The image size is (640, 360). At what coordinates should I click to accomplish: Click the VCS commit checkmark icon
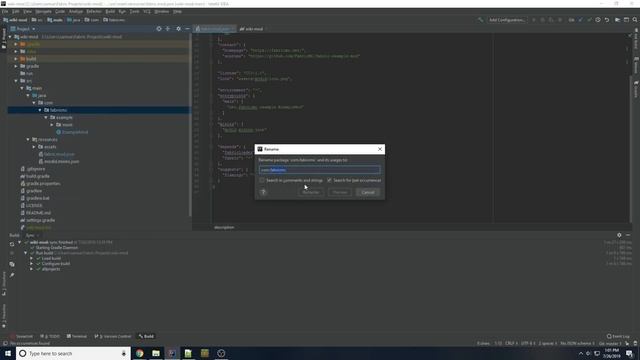[589, 20]
